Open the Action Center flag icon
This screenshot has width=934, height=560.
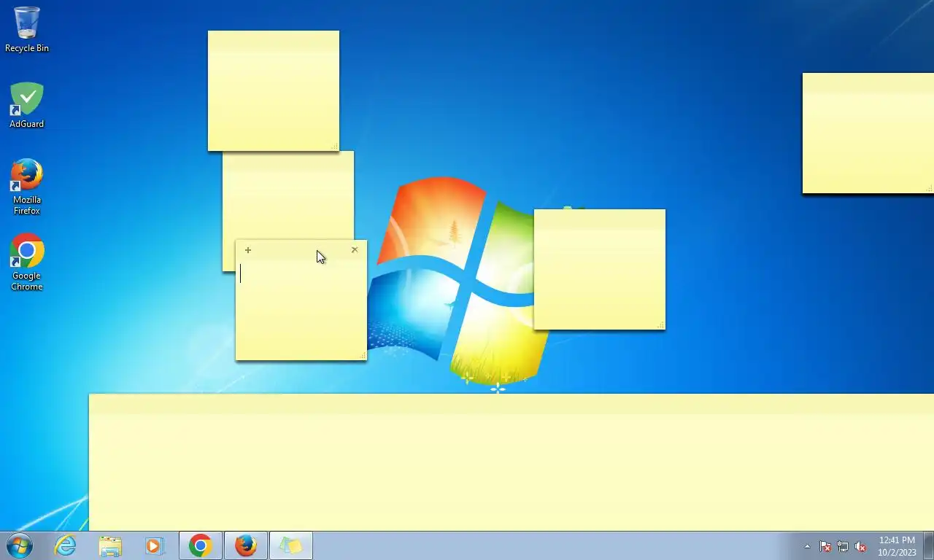tap(825, 546)
